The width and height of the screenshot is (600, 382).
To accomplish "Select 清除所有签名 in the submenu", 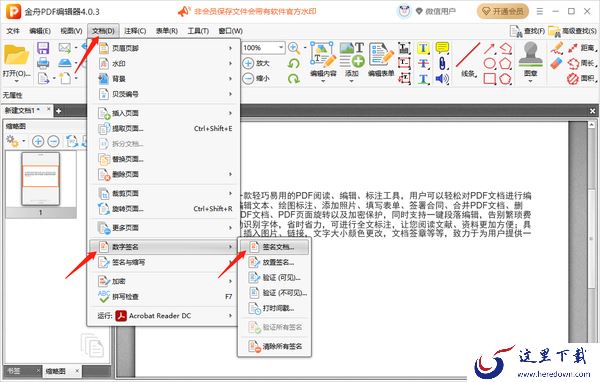I will (274, 346).
